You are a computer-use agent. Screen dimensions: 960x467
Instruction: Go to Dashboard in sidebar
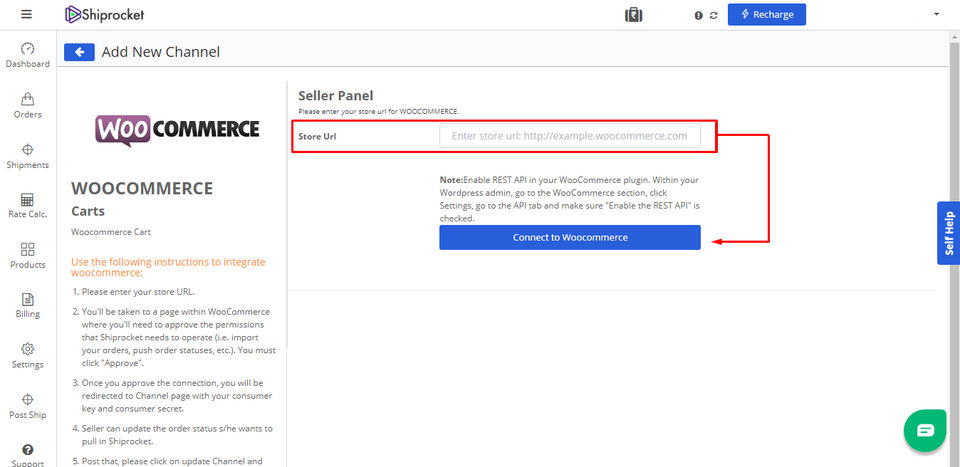click(x=27, y=55)
